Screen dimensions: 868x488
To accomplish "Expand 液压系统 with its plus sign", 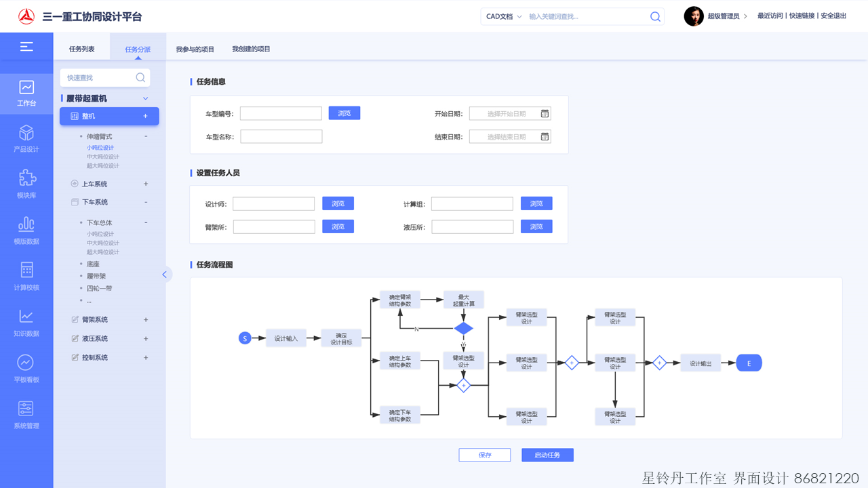I will tap(146, 338).
